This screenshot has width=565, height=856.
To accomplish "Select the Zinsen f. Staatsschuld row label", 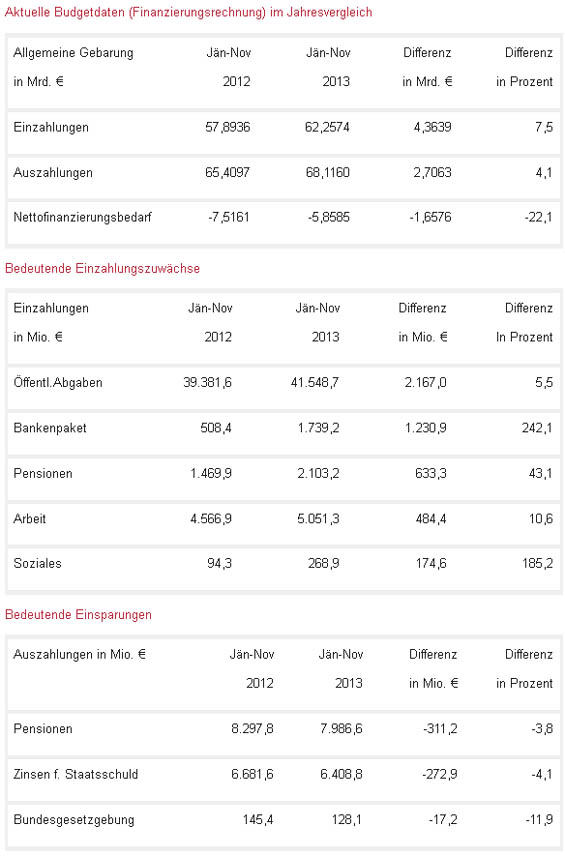I will 76,774.
